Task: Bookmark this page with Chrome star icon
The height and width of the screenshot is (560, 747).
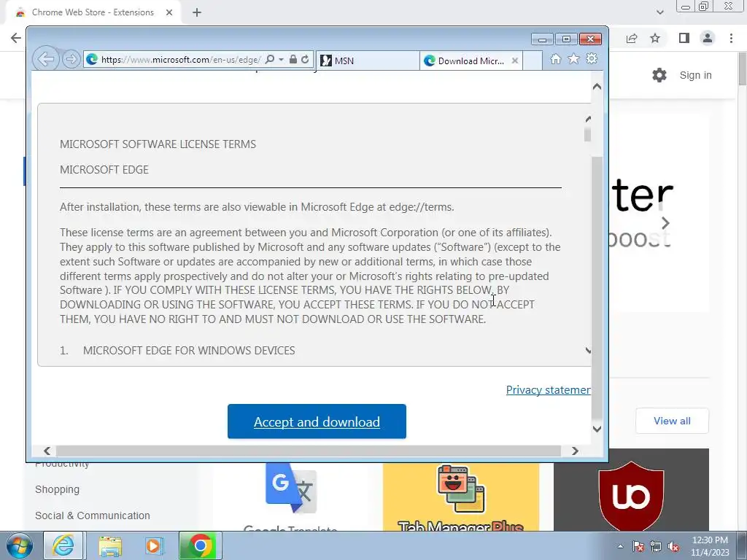Action: coord(655,38)
